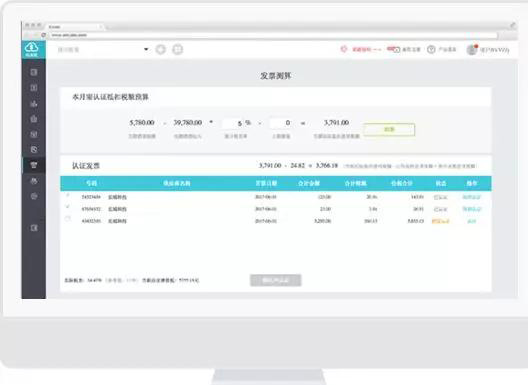
Task: Click the 发票测算 page title
Action: tap(275, 76)
